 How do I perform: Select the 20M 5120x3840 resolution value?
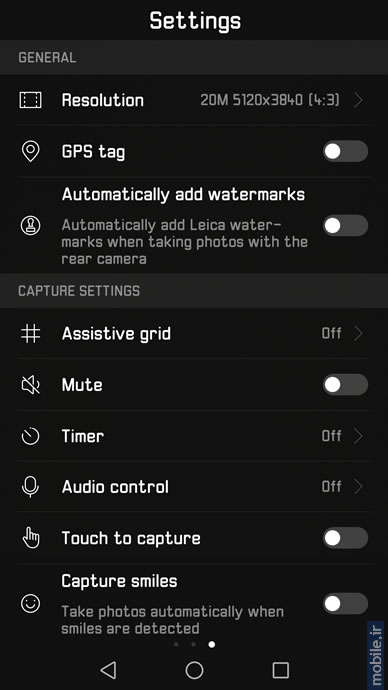270,100
